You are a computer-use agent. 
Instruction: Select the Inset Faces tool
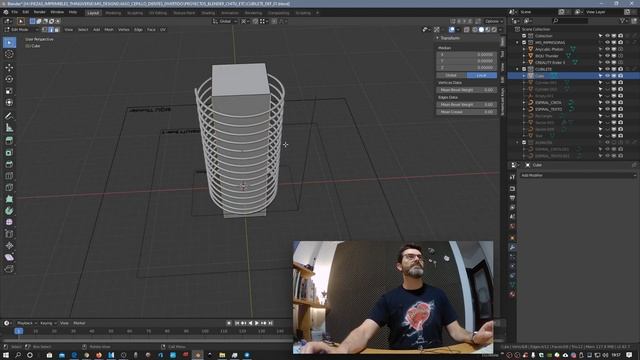click(9, 153)
